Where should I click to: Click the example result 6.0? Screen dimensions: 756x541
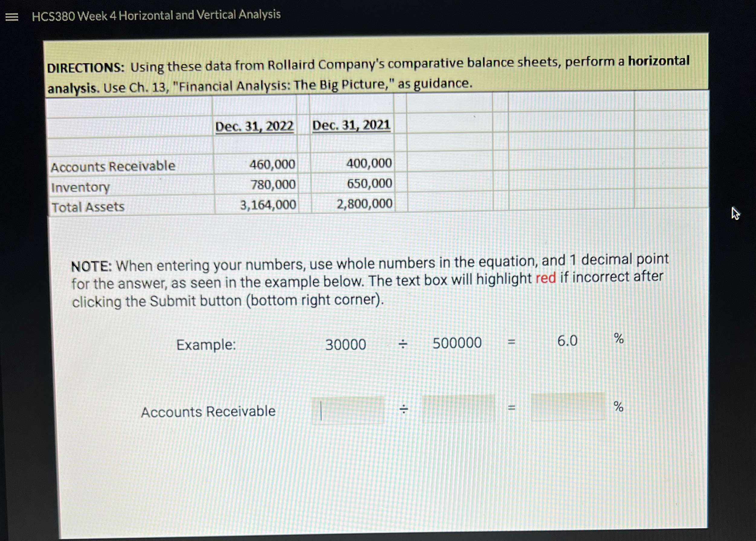click(567, 341)
